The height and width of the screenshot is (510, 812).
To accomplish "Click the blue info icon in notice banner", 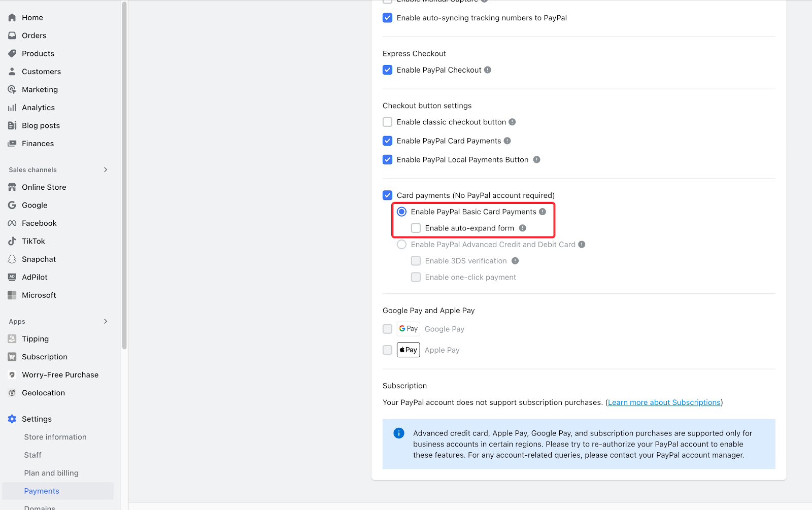I will [x=399, y=433].
